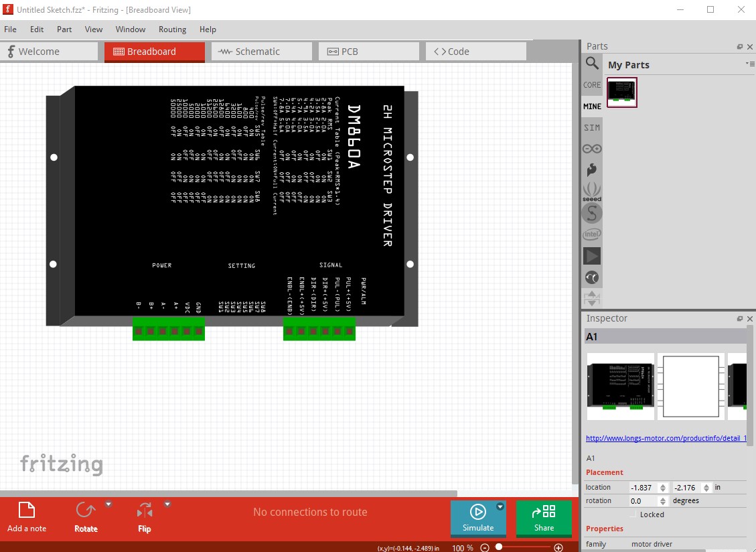
Task: Open the File menu
Action: click(x=10, y=29)
